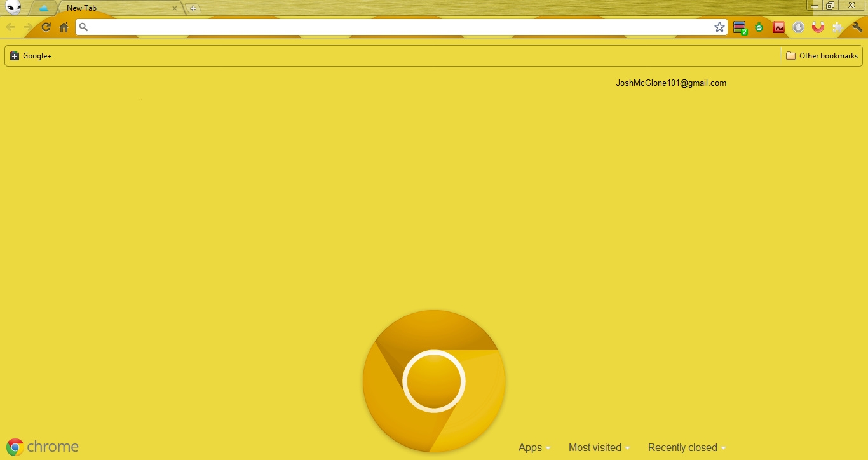The height and width of the screenshot is (460, 868).
Task: Click the red magnet extension icon
Action: click(x=818, y=27)
